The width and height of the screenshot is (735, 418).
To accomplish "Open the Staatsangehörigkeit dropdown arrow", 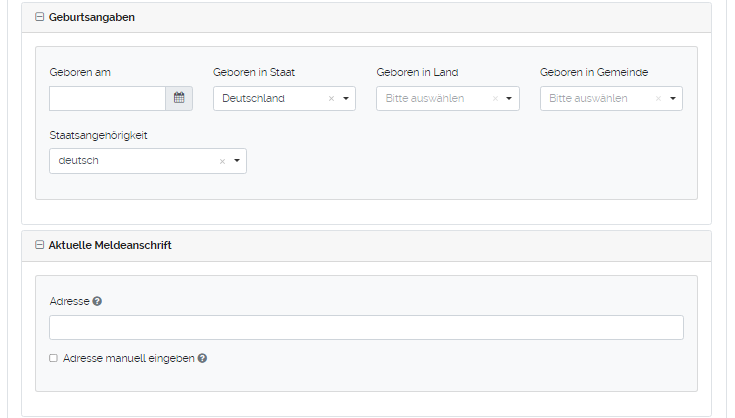I will (237, 161).
